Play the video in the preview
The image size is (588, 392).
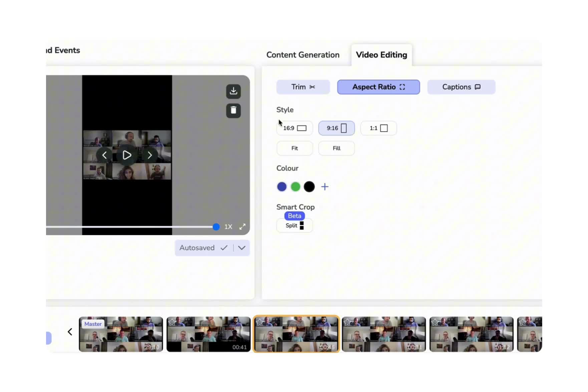click(127, 155)
